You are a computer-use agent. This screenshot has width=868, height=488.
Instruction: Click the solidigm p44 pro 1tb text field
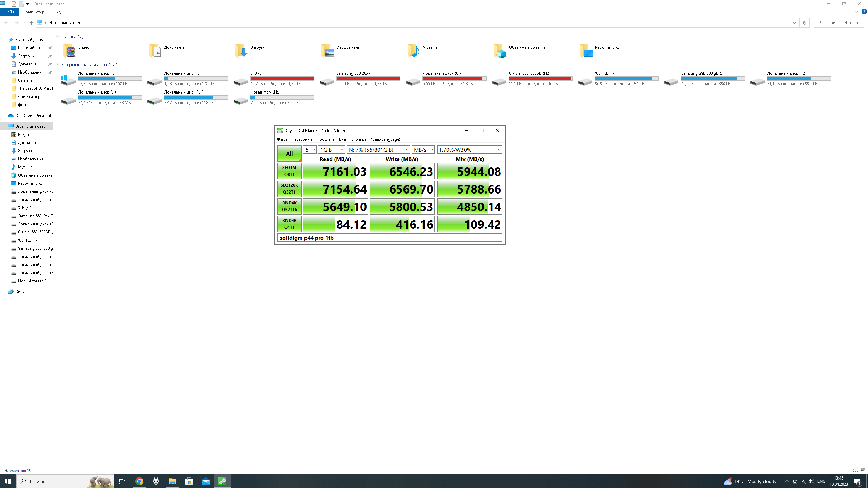tap(390, 238)
